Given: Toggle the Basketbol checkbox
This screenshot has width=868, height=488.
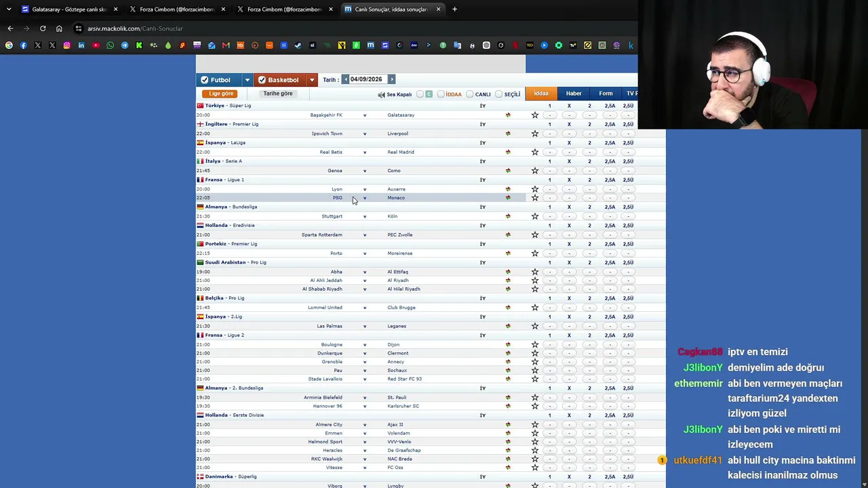Looking at the screenshot, I should (262, 80).
